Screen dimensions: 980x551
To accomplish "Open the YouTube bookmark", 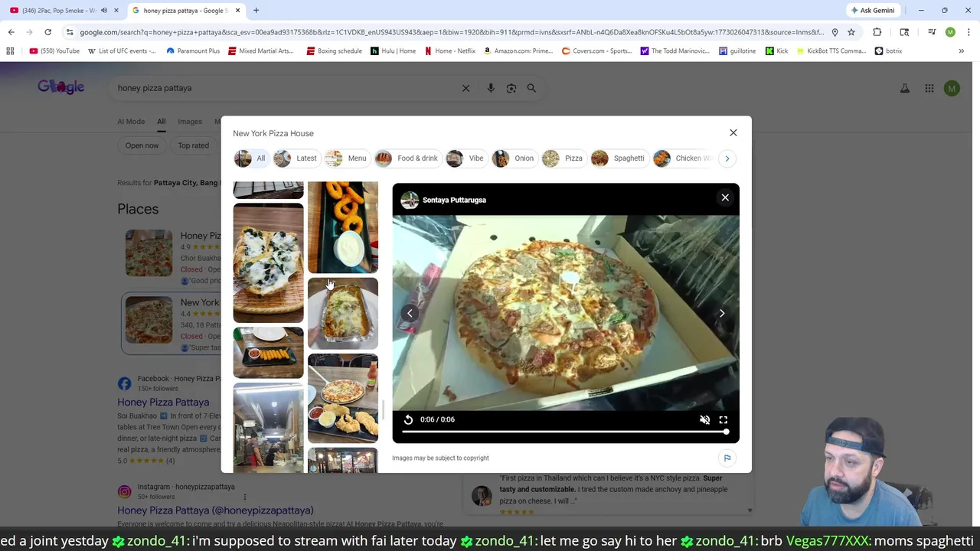I will coord(54,51).
